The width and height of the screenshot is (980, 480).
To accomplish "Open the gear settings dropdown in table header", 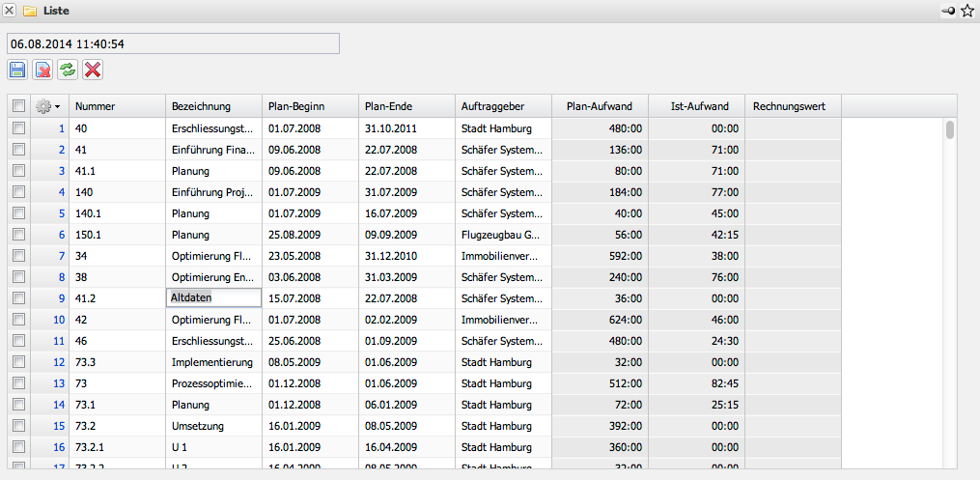I will (48, 106).
